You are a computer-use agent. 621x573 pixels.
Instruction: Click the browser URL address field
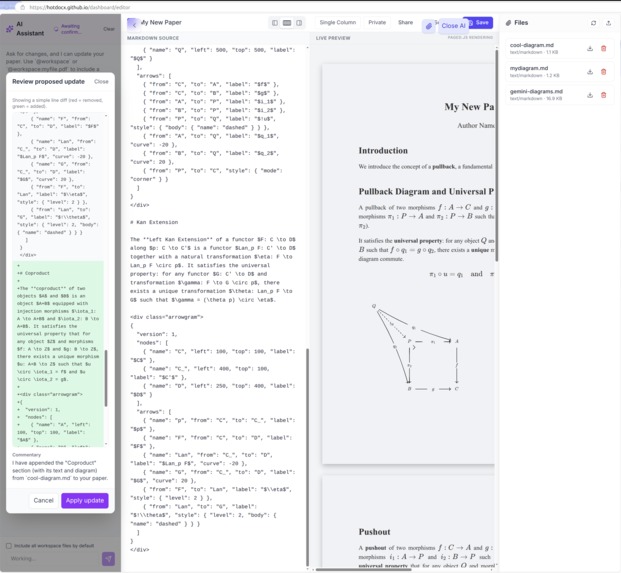pyautogui.click(x=80, y=7)
